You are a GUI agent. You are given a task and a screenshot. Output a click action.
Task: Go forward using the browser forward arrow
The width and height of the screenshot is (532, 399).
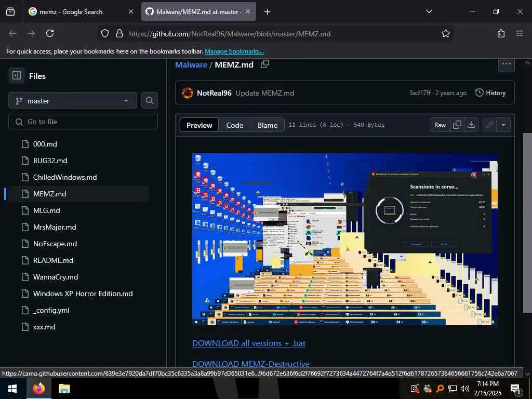(x=31, y=33)
